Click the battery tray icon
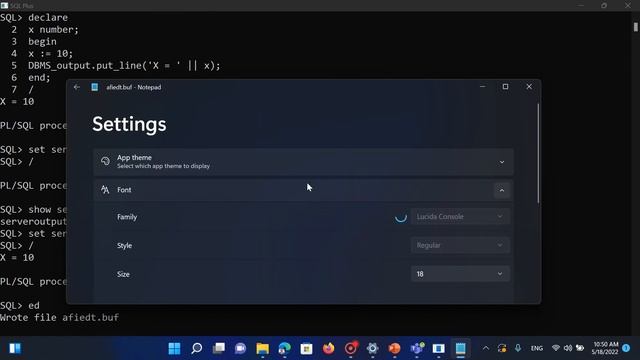Image resolution: width=640 pixels, height=360 pixels. click(x=580, y=348)
